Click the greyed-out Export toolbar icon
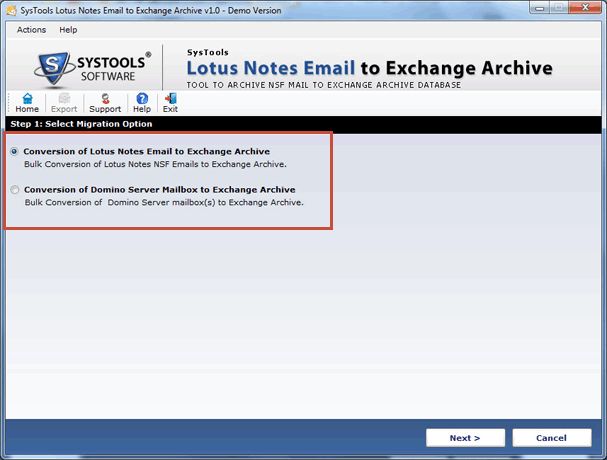 click(x=63, y=103)
